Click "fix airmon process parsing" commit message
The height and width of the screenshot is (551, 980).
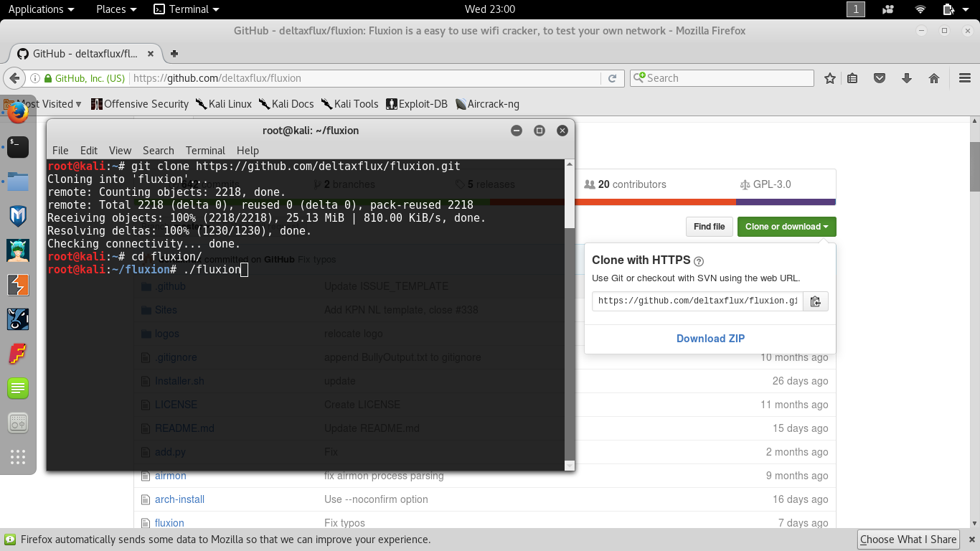click(x=384, y=476)
